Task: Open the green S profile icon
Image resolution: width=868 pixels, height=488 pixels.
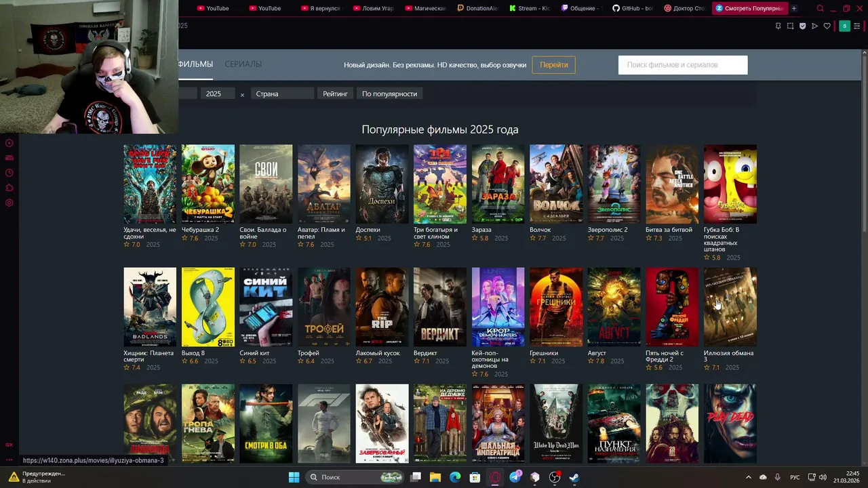Action: tap(844, 26)
